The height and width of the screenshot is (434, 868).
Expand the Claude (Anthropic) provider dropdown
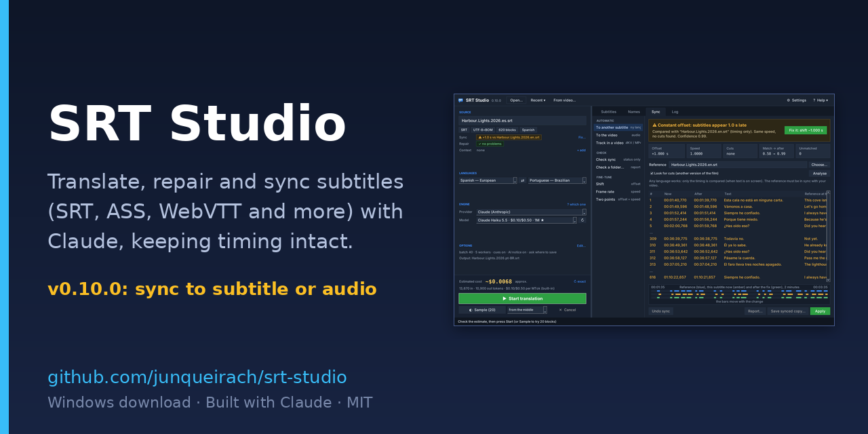531,212
